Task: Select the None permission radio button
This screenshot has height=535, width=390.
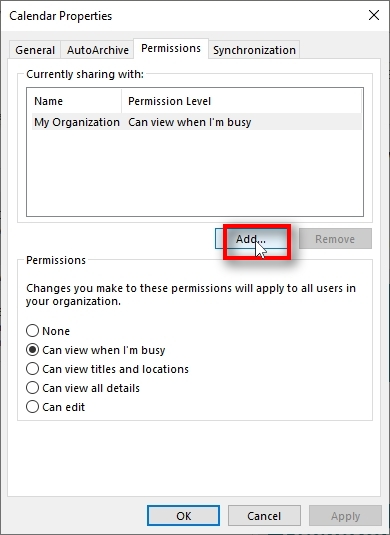Action: [x=32, y=331]
